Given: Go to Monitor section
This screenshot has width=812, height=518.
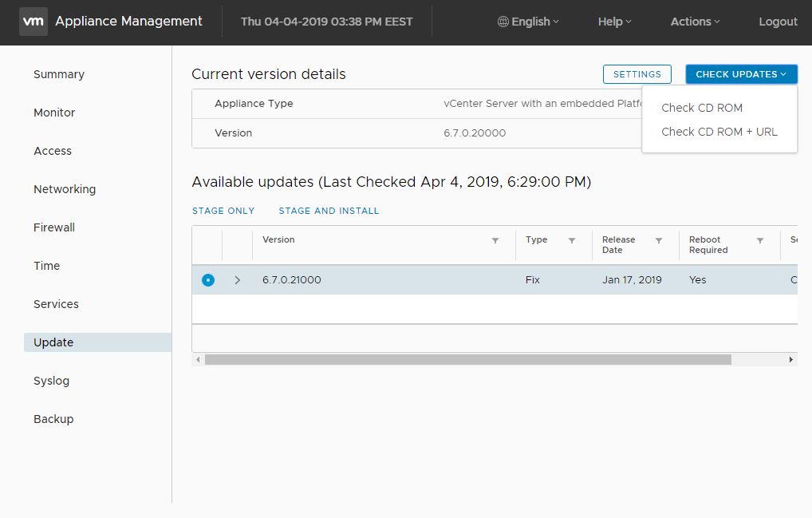Looking at the screenshot, I should point(54,113).
